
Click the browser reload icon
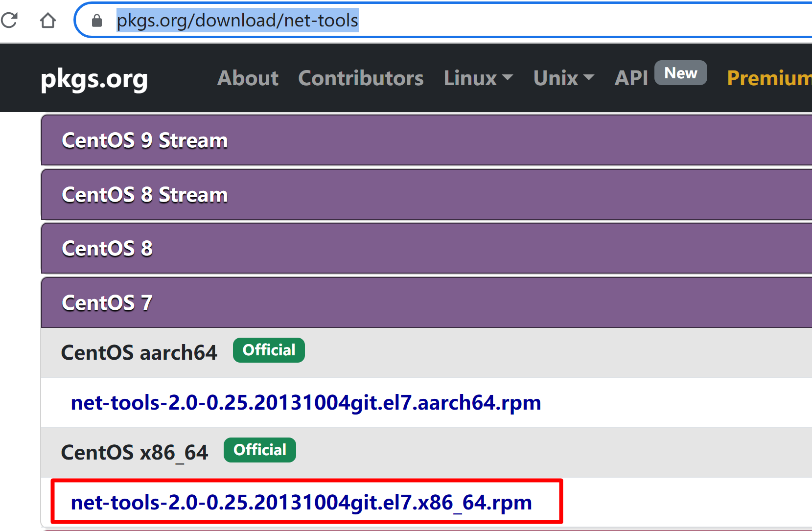pos(9,20)
